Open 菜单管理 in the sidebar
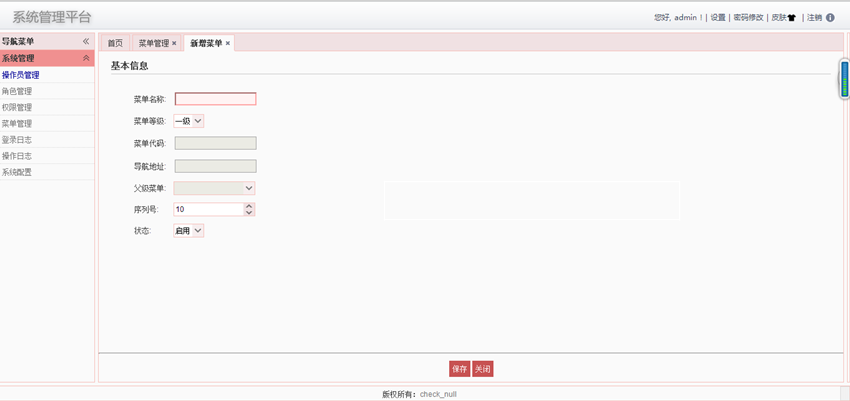The height and width of the screenshot is (401, 850). pyautogui.click(x=47, y=124)
